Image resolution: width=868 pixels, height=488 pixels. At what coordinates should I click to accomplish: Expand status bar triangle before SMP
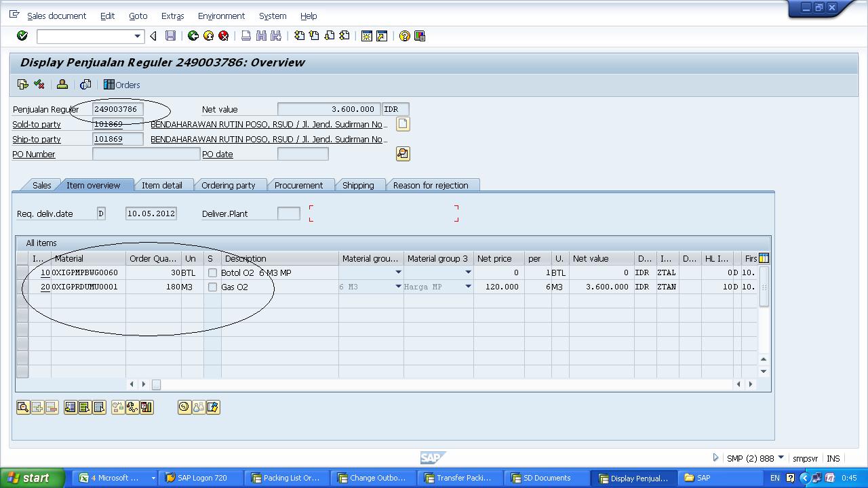(x=715, y=457)
